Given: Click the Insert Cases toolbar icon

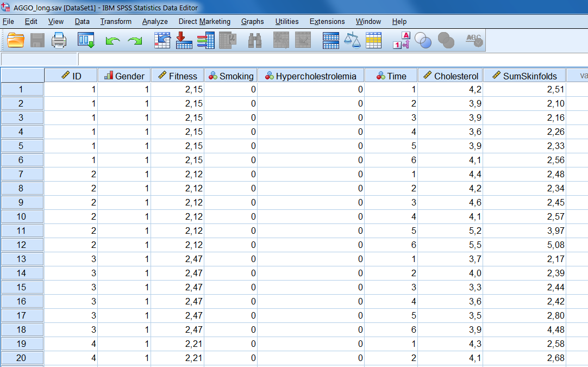Looking at the screenshot, I should pyautogui.click(x=280, y=40).
